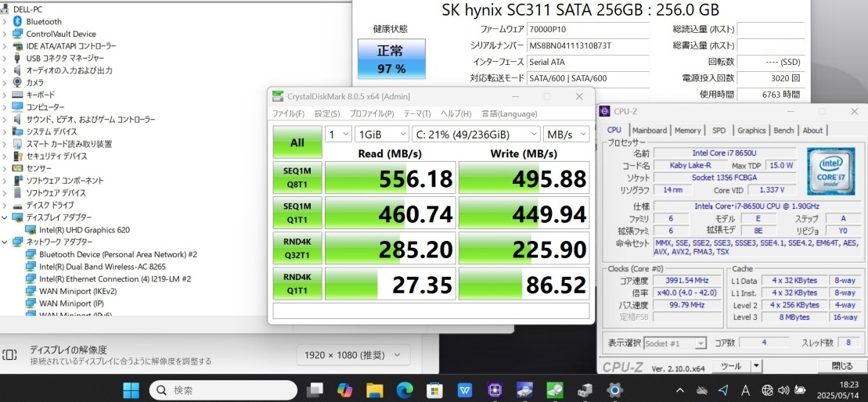Open the Settings gear in taskbar
Viewport: 868px width, 402px height.
click(x=615, y=389)
